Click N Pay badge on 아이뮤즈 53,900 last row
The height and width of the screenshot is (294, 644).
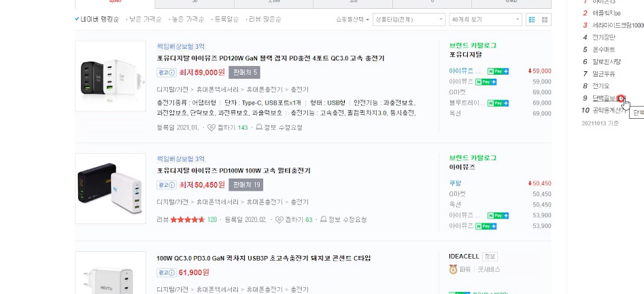click(486, 226)
